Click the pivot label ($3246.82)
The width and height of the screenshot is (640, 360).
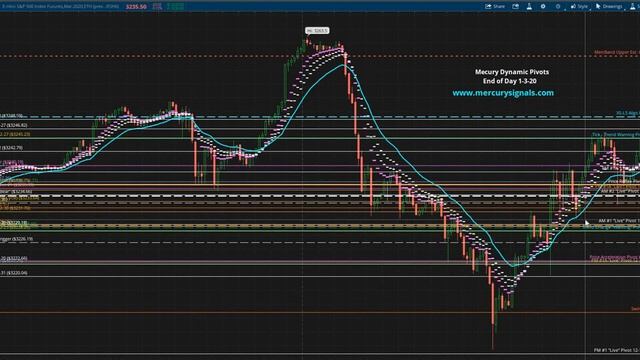pyautogui.click(x=14, y=125)
